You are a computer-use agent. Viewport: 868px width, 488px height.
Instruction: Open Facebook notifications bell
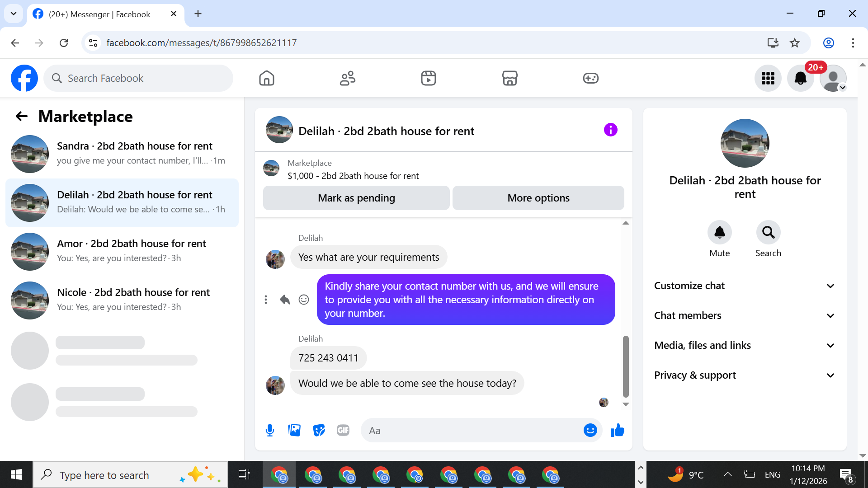[x=800, y=79]
